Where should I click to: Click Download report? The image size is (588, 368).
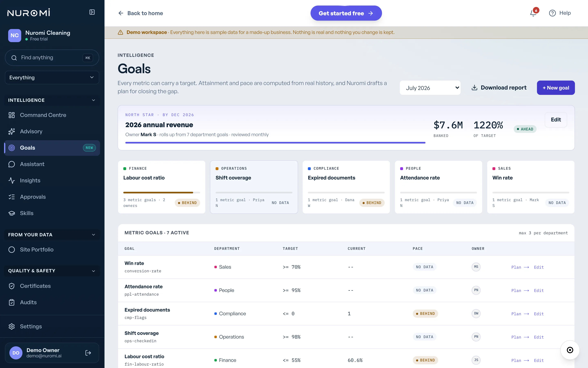click(499, 88)
